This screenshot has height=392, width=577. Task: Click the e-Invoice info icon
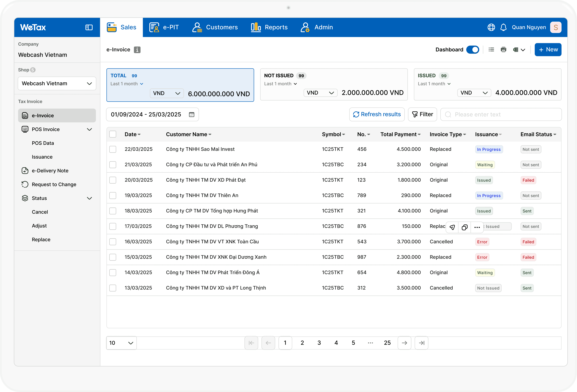point(137,50)
